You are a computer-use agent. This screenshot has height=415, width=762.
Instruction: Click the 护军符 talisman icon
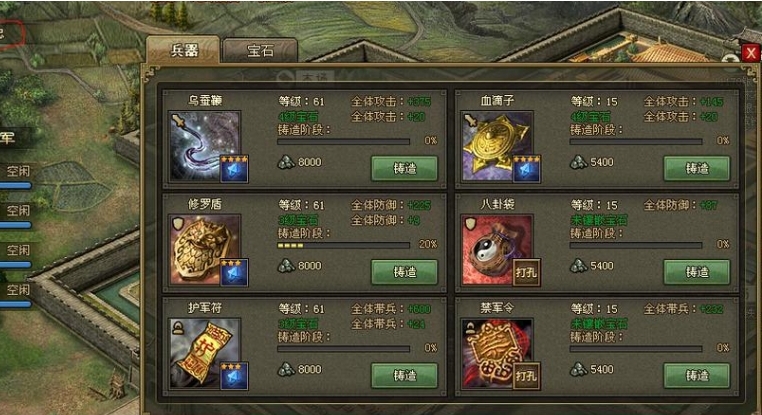click(204, 353)
